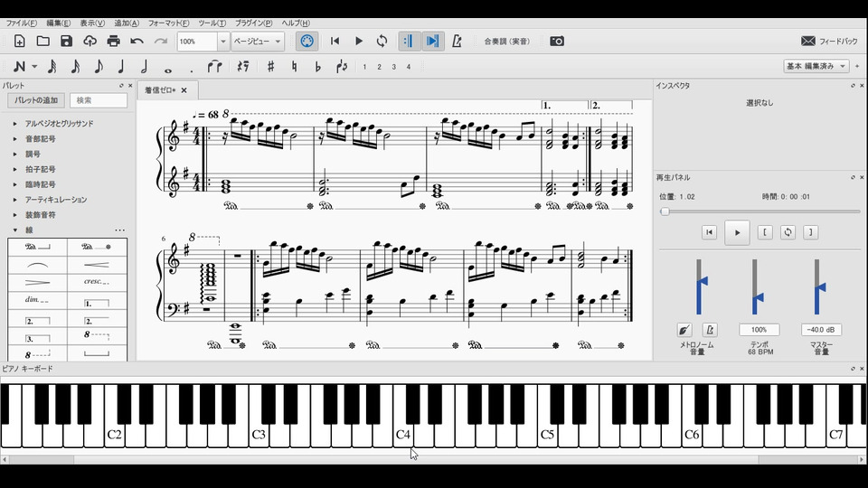Select the 着信ゼロ score tab
Screen dimensions: 868x488
click(x=162, y=90)
